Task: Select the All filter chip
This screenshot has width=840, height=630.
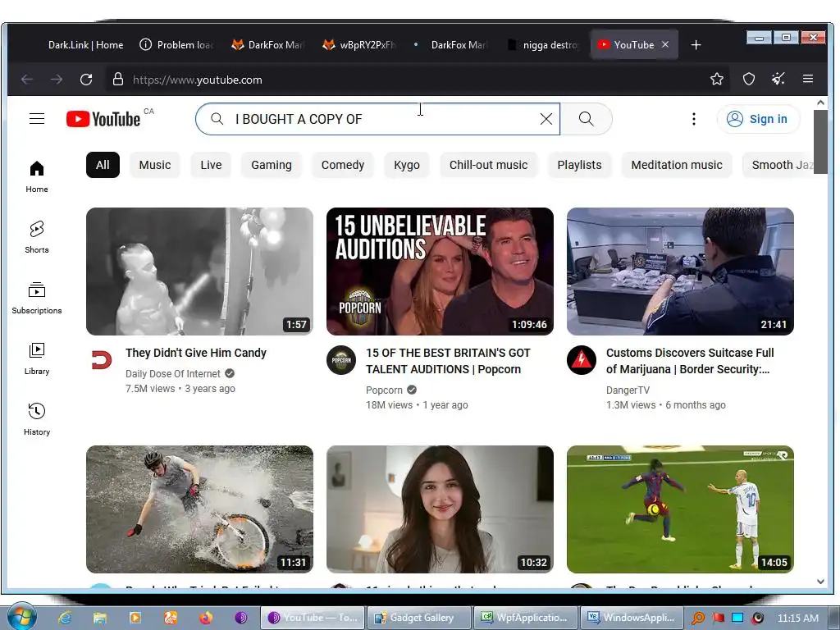Action: (103, 165)
